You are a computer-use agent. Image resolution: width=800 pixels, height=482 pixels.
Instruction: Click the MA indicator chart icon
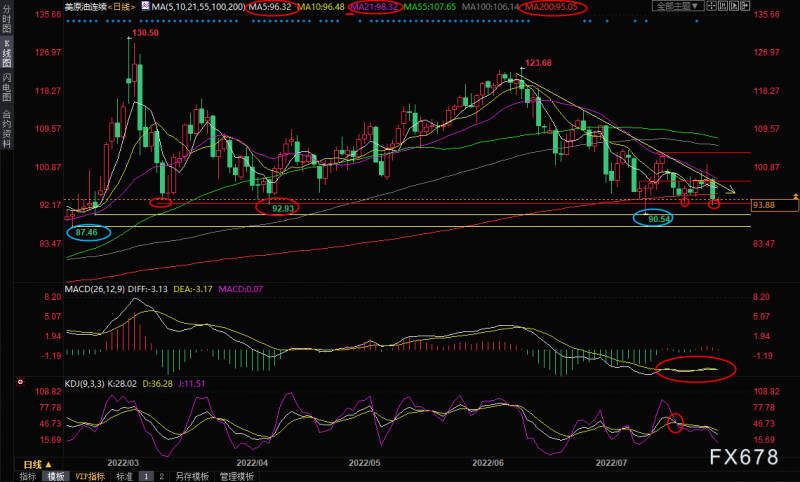(146, 6)
